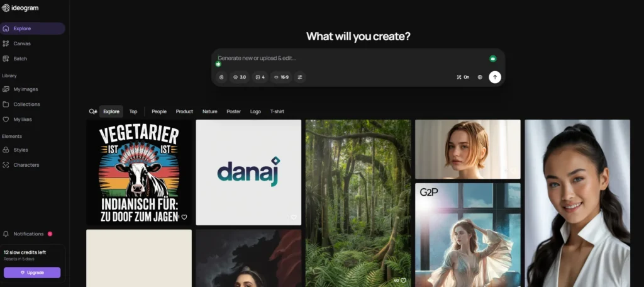The image size is (644, 287).
Task: Click the '12 slow credits left' text
Action: coord(25,252)
